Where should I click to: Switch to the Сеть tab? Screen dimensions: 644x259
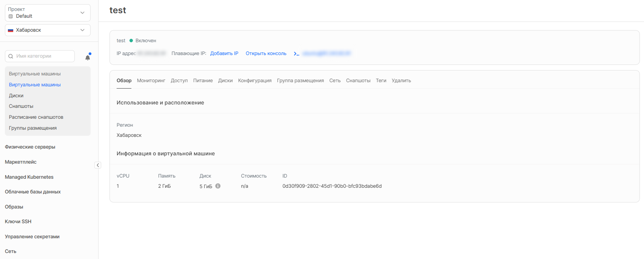coord(335,81)
